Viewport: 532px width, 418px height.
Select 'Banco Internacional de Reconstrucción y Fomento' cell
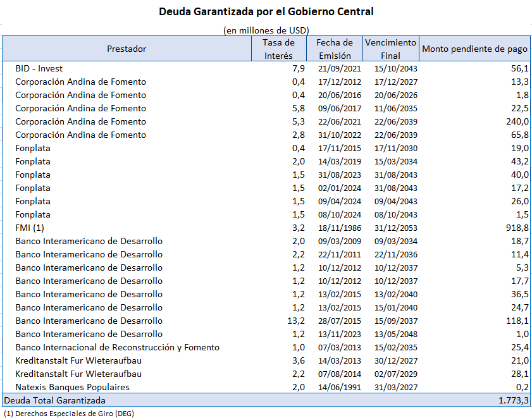click(x=118, y=347)
